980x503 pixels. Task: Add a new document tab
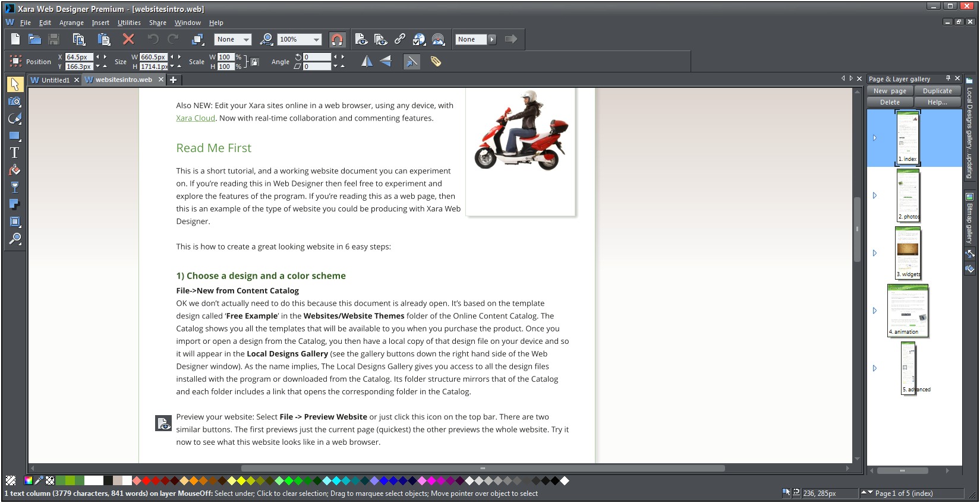click(x=173, y=80)
